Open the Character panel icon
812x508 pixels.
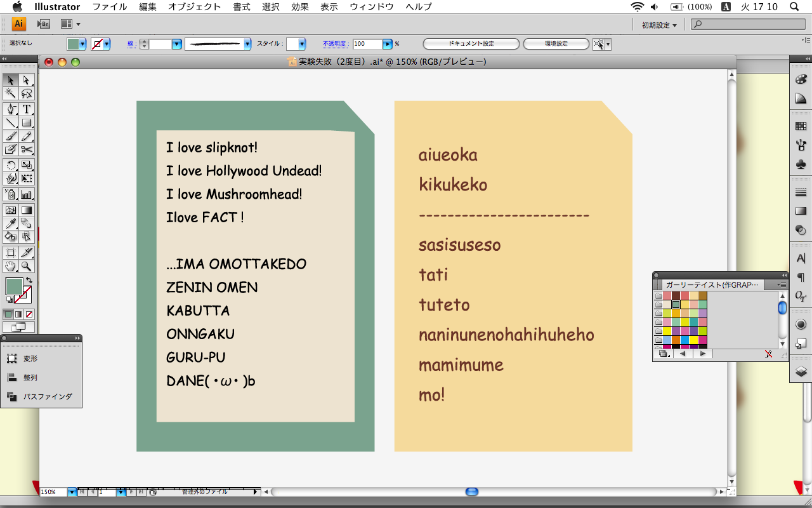801,258
